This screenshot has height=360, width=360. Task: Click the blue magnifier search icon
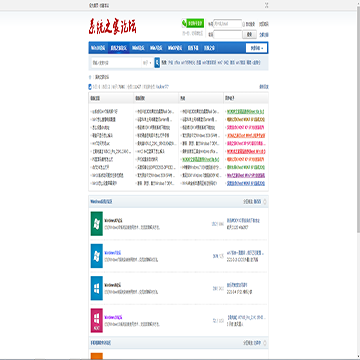coord(157,63)
